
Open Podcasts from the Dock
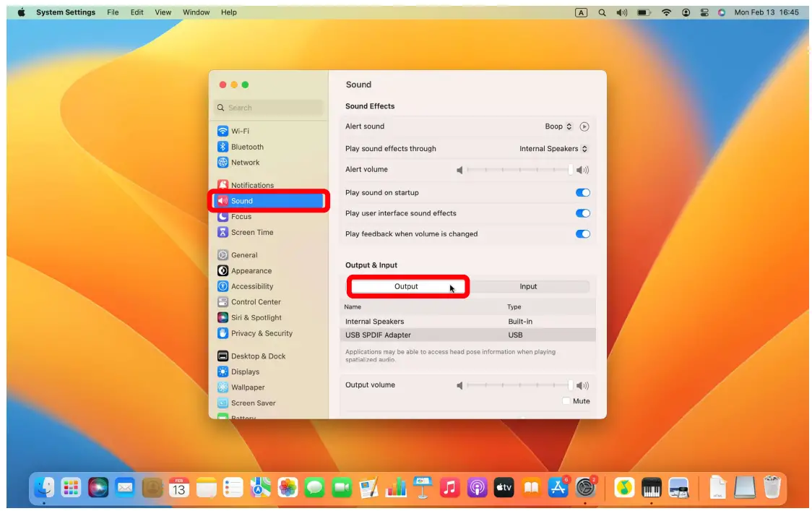tap(476, 487)
